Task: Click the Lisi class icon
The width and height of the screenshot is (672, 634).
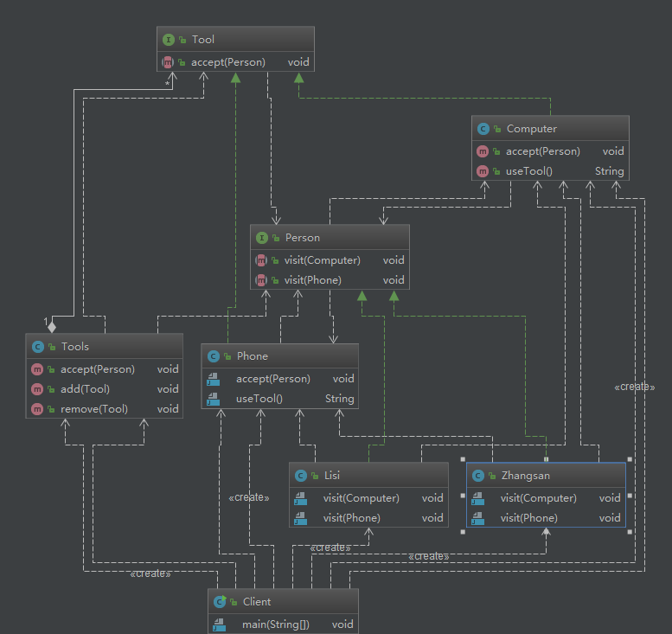Action: (300, 476)
